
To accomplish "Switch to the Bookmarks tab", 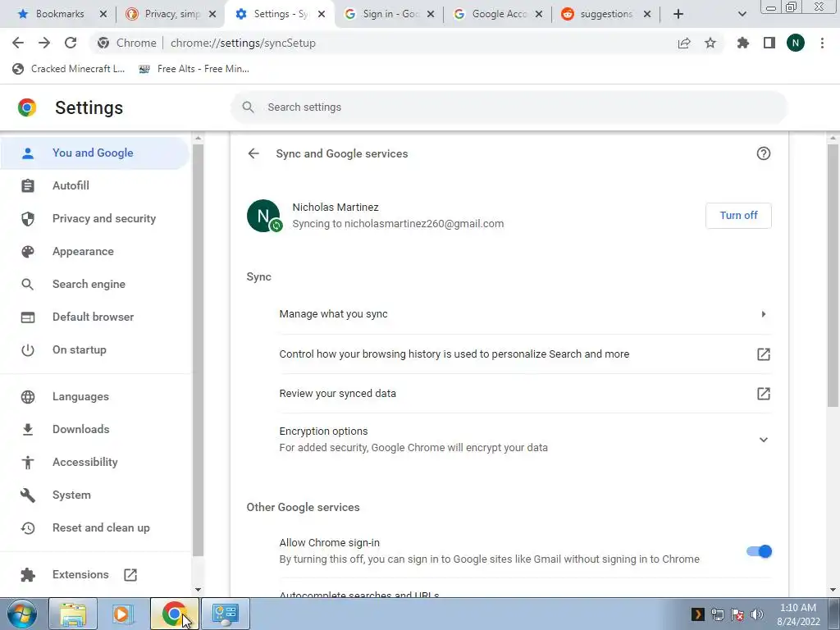I will click(59, 15).
